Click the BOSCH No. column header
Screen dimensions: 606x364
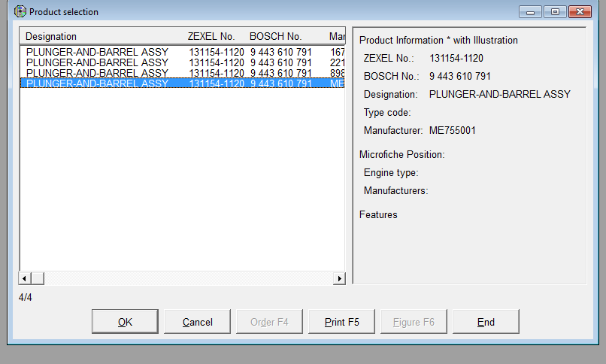tap(276, 36)
